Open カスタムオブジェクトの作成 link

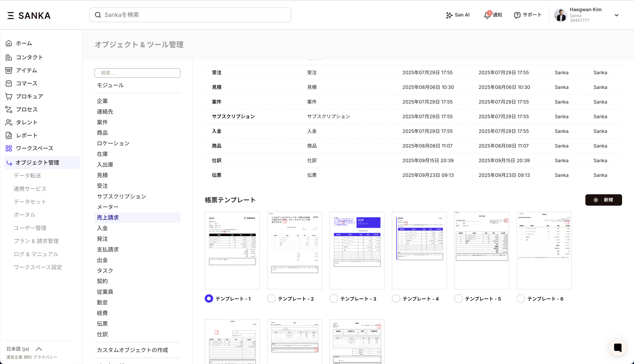tap(132, 350)
